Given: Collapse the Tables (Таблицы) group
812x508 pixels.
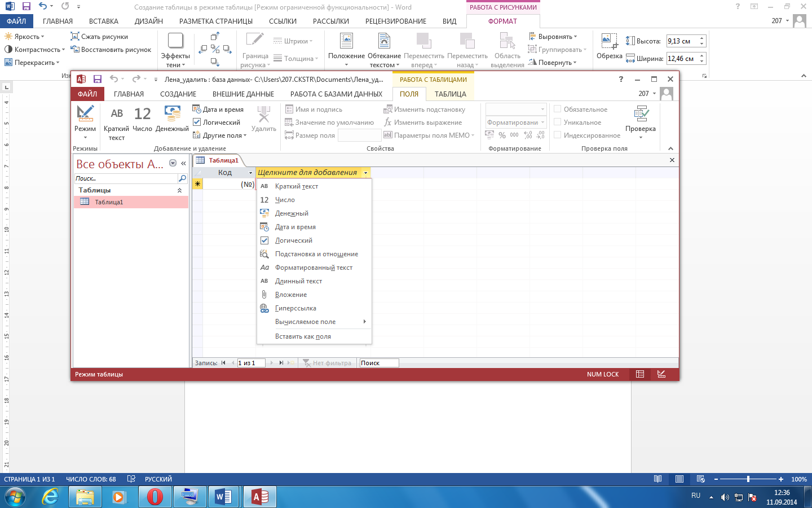Looking at the screenshot, I should pos(180,190).
